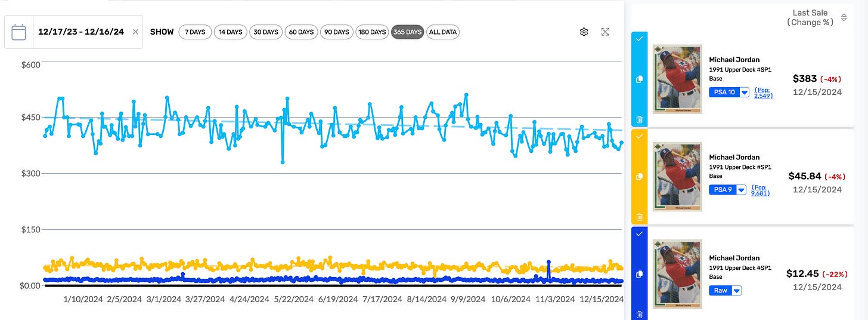Screen dimensions: 868x320
Task: Click the 5/22/2024 x-axis date
Action: point(293,300)
